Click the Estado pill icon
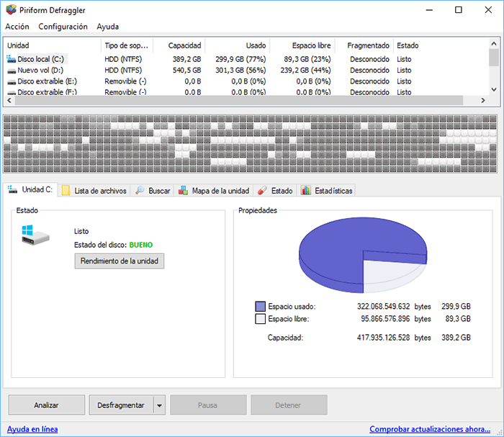 pos(262,191)
